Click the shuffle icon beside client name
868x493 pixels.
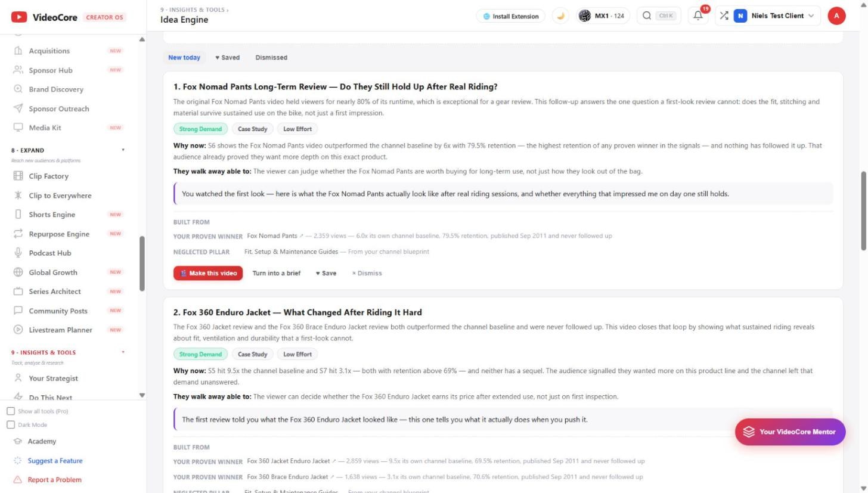[x=724, y=16]
